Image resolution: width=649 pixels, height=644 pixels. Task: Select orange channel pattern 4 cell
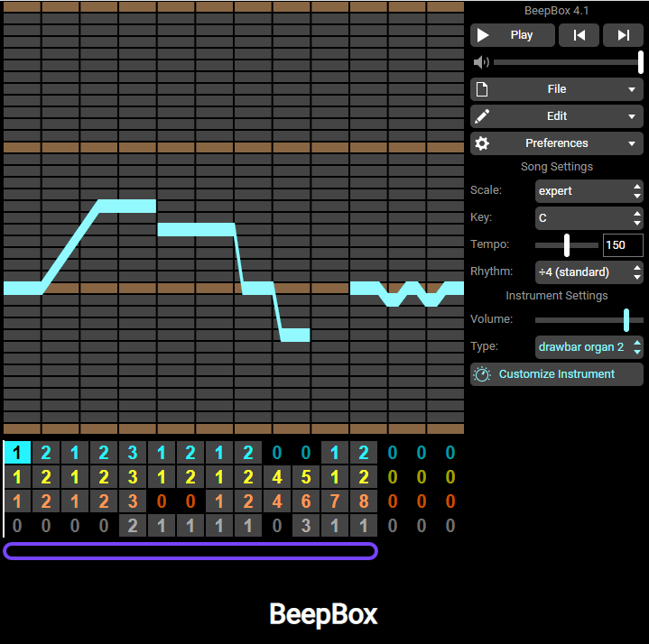click(277, 501)
